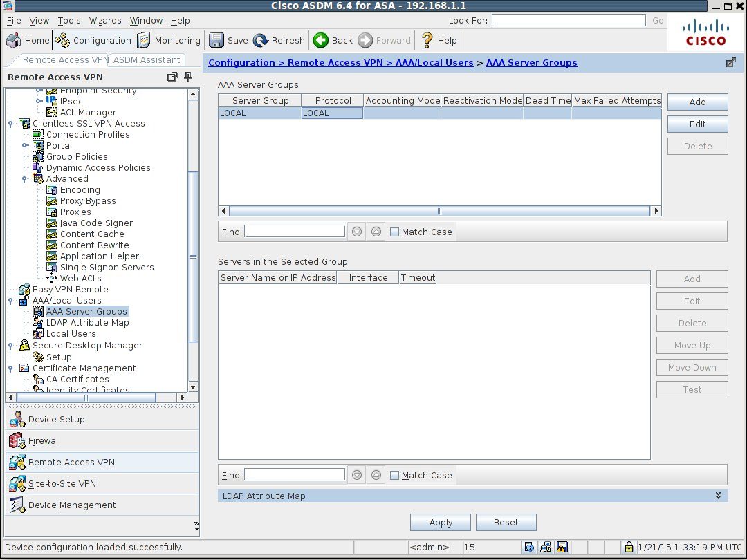Enable Match Case for the servers search

point(395,475)
